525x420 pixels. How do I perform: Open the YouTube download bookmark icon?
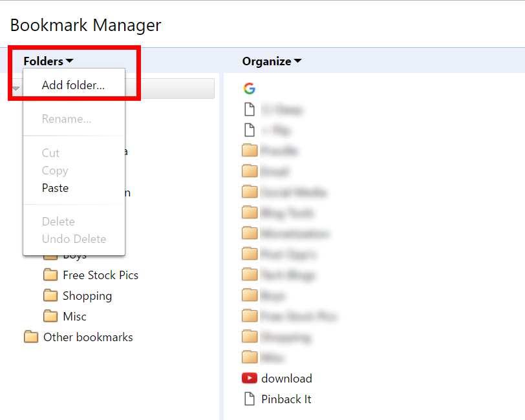pos(250,378)
